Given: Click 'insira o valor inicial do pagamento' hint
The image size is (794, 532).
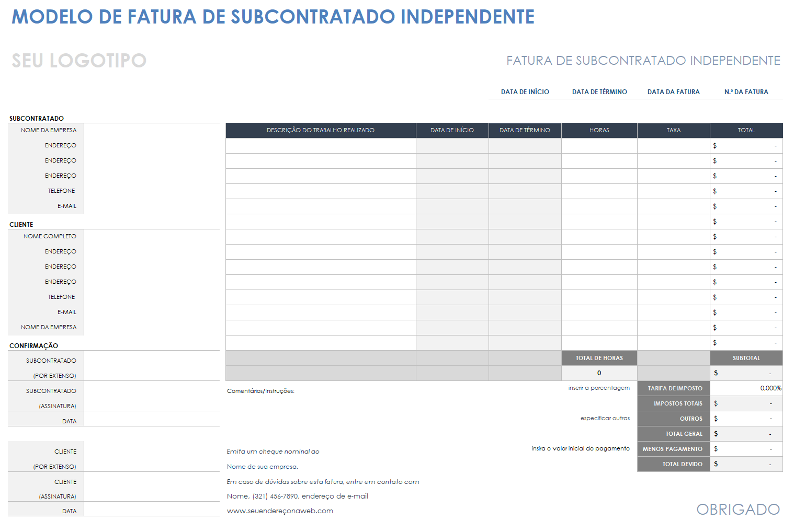Looking at the screenshot, I should click(x=581, y=448).
